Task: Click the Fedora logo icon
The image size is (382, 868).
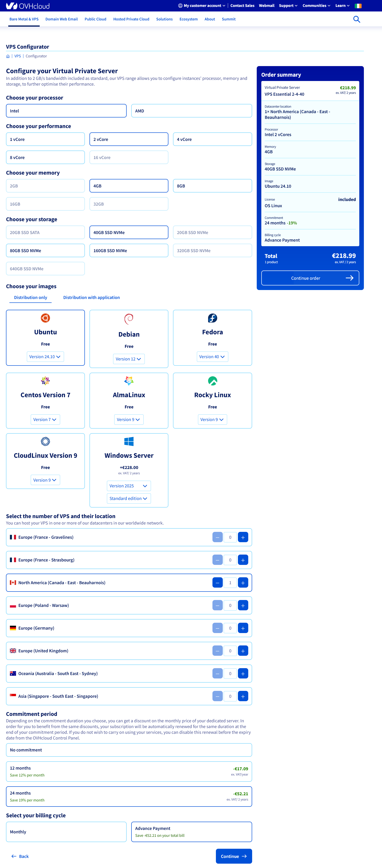Action: [212, 318]
